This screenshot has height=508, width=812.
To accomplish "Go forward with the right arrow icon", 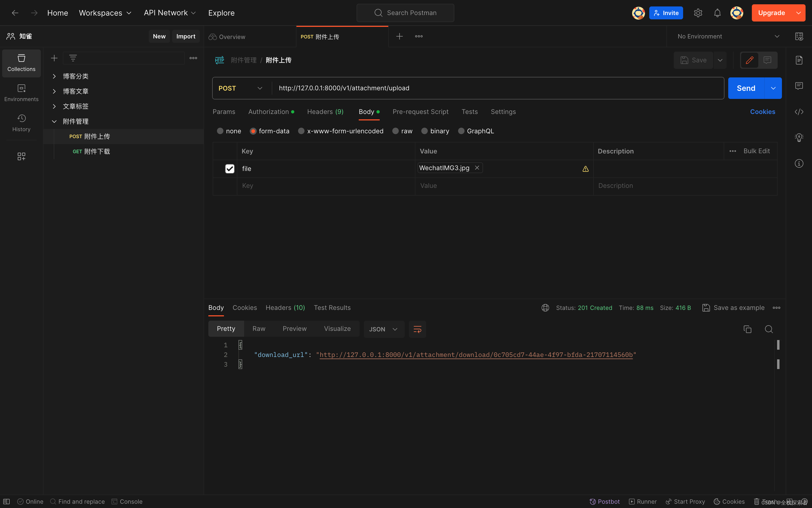I will point(34,13).
